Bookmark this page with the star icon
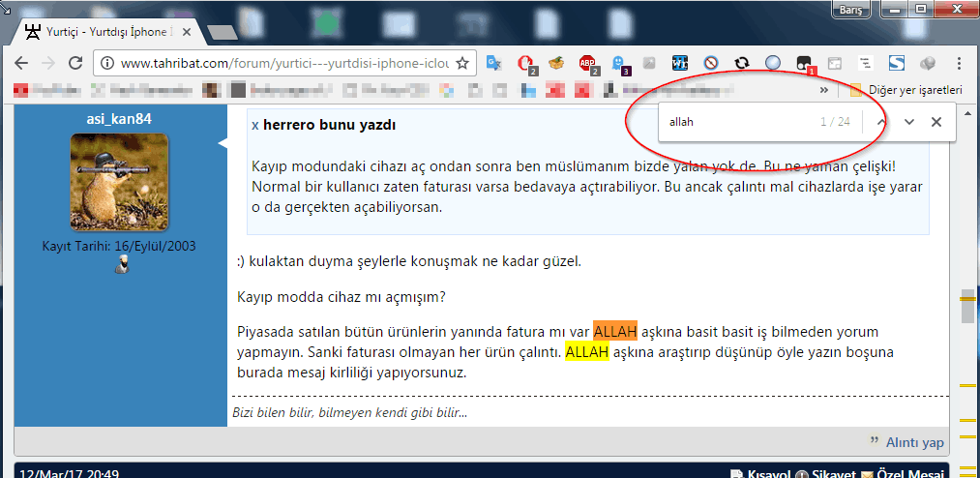 tap(462, 64)
